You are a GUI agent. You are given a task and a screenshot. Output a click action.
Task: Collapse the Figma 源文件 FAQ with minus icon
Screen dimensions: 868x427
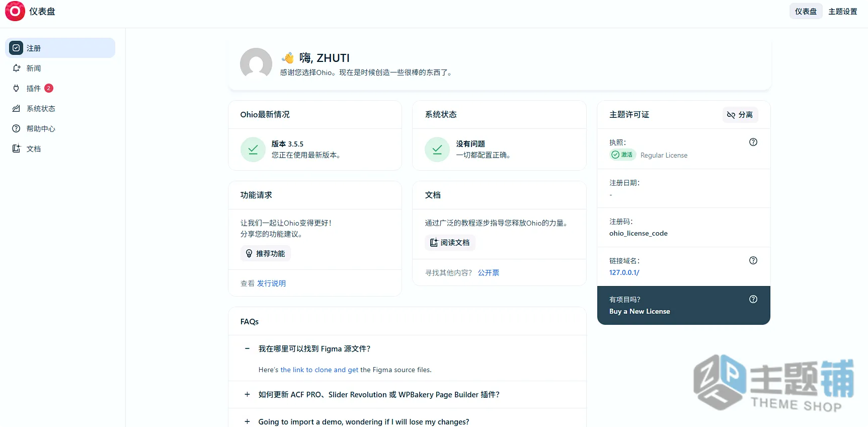click(247, 348)
